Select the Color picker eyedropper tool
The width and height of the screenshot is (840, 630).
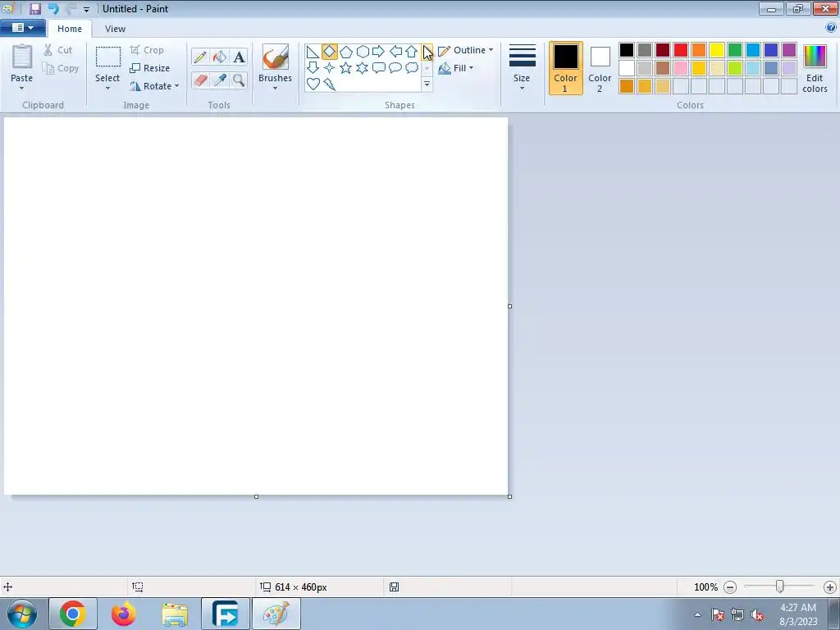coord(220,80)
